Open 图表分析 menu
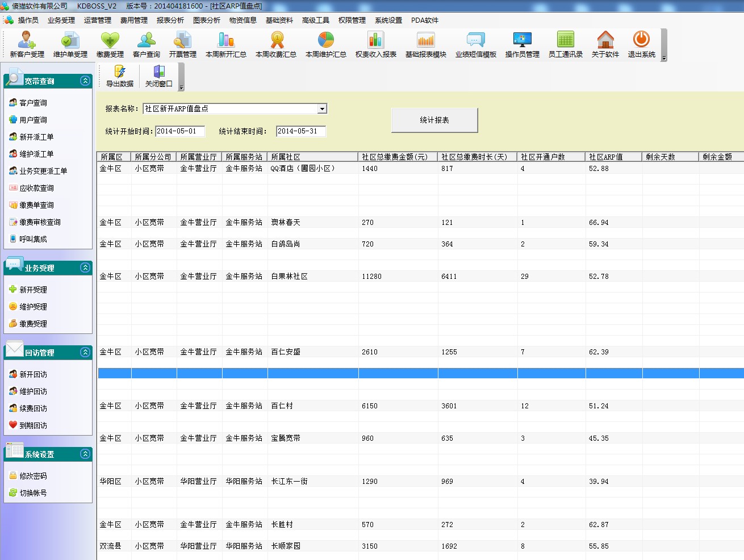Viewport: 744px width, 560px height. click(x=207, y=20)
